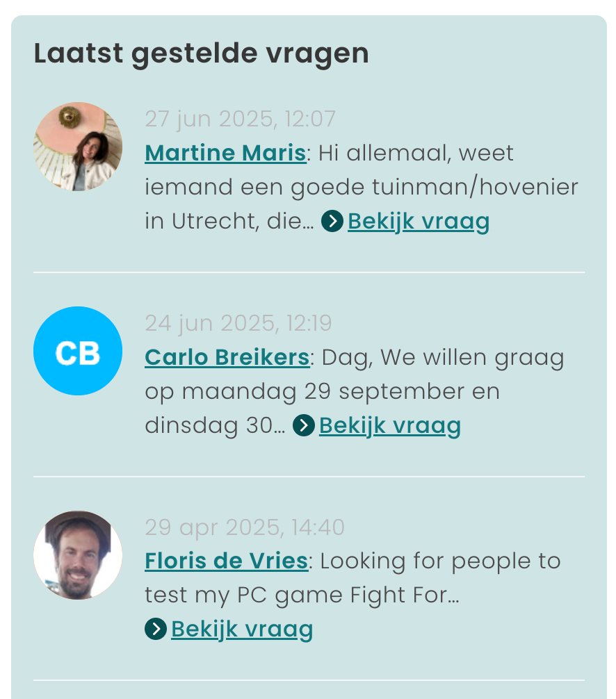This screenshot has height=699, width=616.
Task: Click the "Laatst gestelde vragen" heading
Action: click(x=201, y=54)
